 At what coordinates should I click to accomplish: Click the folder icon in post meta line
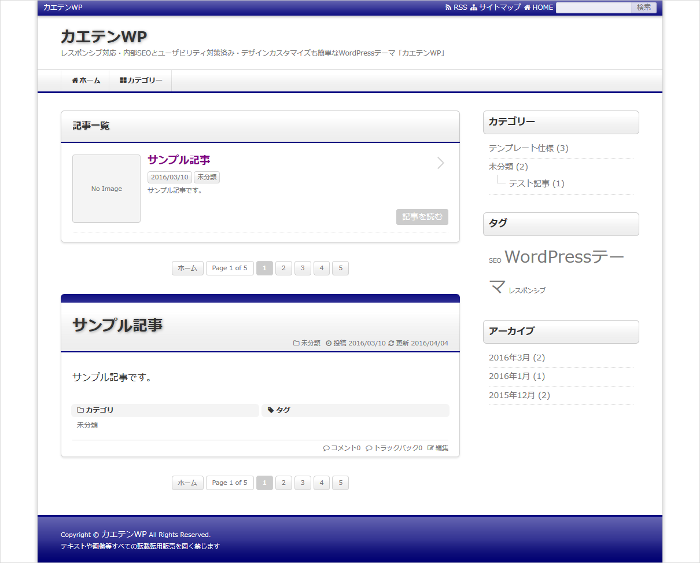click(296, 343)
